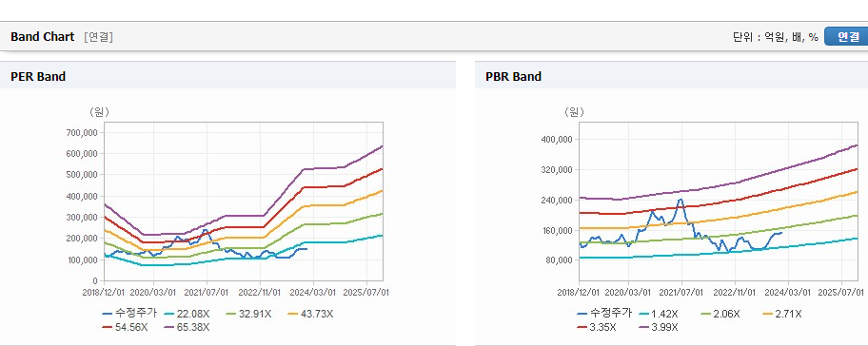Toggle 3.99X legend series
Image resolution: width=868 pixels, height=346 pixels.
[659, 327]
